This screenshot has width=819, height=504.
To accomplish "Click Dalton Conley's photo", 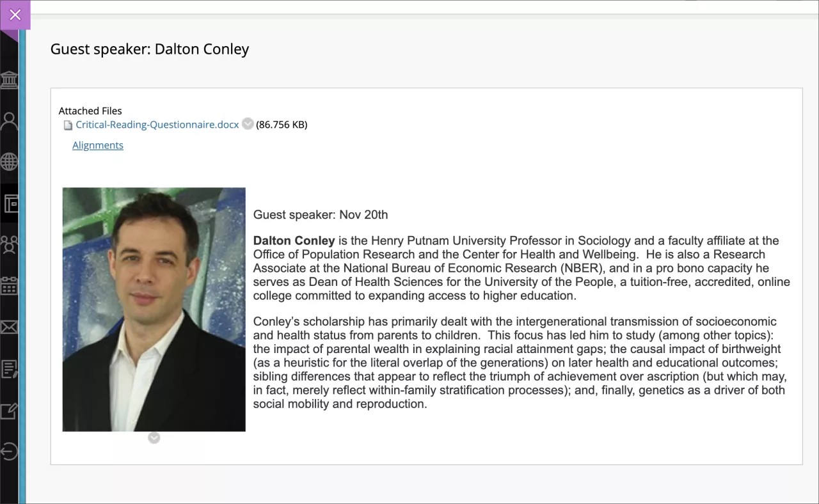I will click(154, 309).
